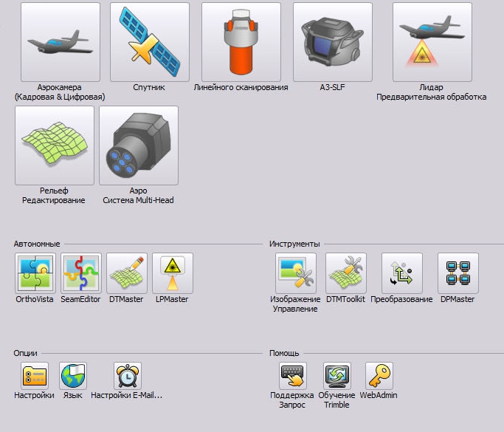Launch the Спутник satellite module
This screenshot has height=432, width=504.
click(149, 41)
